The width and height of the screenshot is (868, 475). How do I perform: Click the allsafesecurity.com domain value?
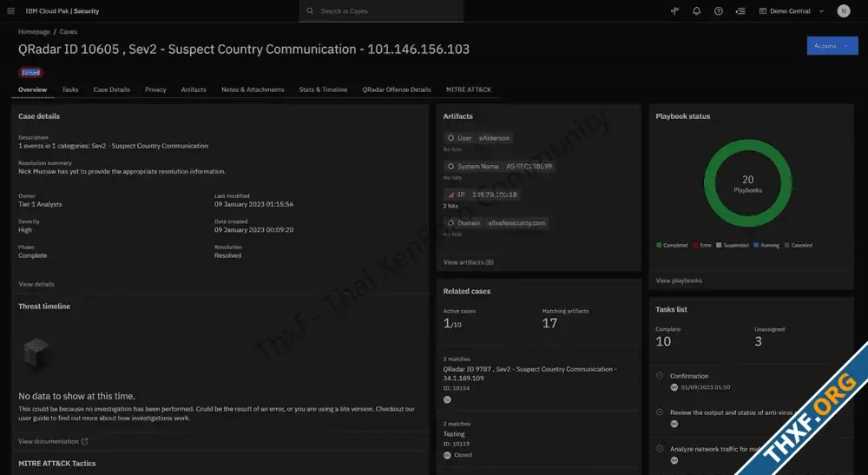pyautogui.click(x=516, y=222)
